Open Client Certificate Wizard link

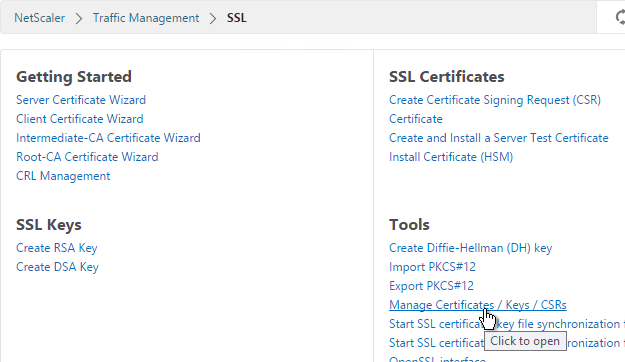pyautogui.click(x=80, y=119)
